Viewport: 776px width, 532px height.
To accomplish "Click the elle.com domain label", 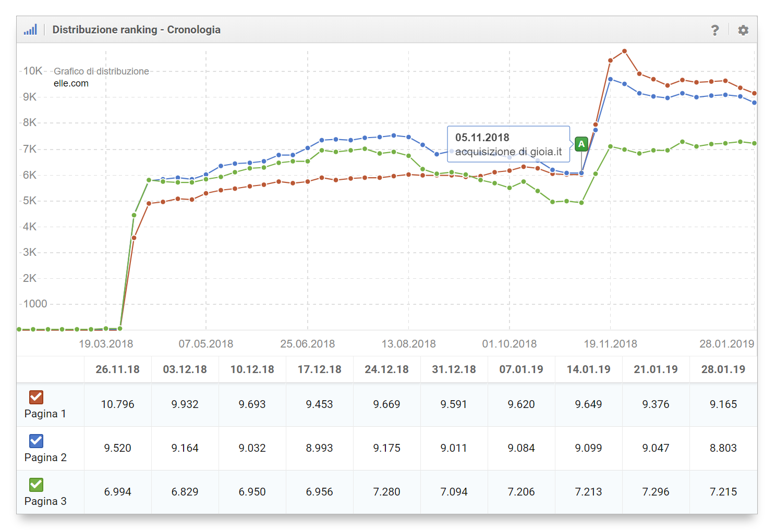I will [x=71, y=83].
